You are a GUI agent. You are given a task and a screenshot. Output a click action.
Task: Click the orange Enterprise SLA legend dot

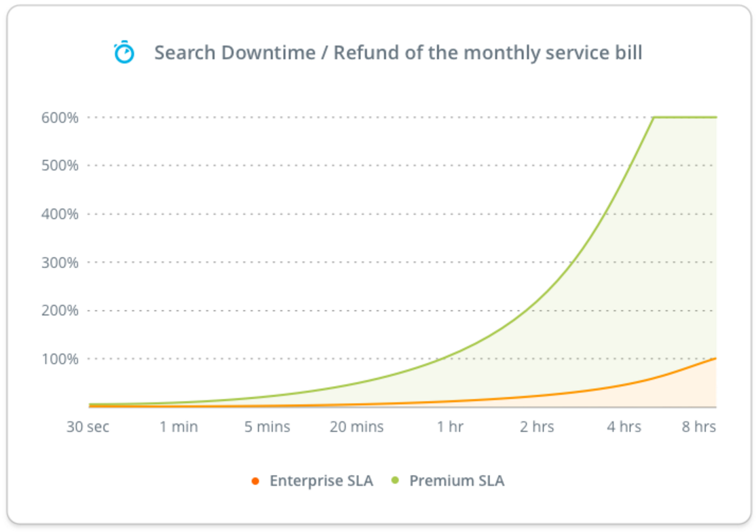click(x=256, y=481)
